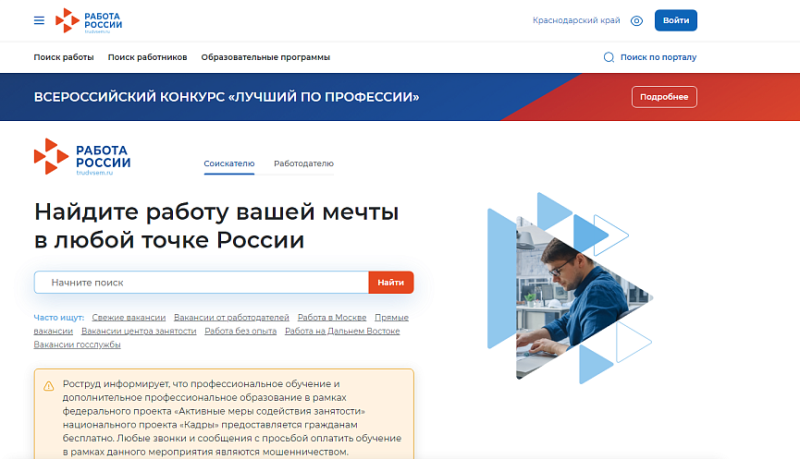The width and height of the screenshot is (800, 459).
Task: Click the Войти button
Action: pos(676,20)
